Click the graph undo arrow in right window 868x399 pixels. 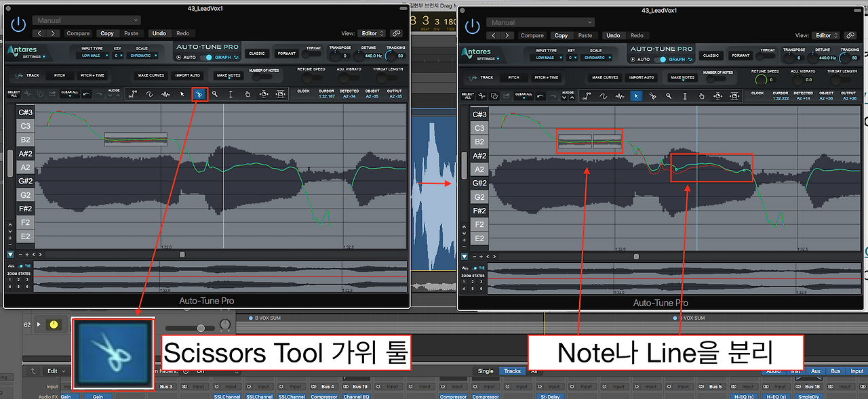[540, 96]
